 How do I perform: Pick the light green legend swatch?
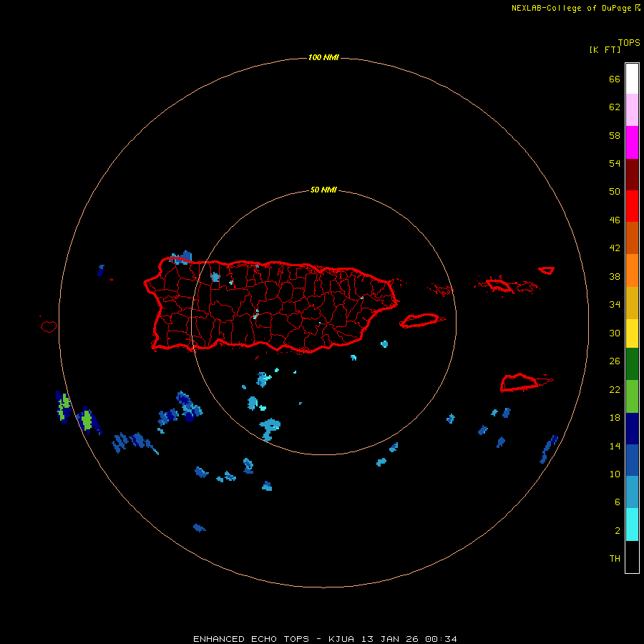pyautogui.click(x=632, y=396)
